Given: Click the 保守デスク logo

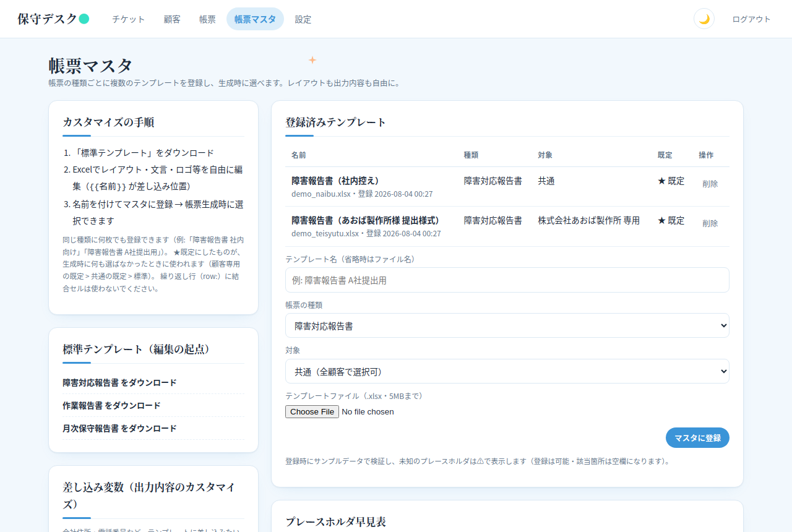Looking at the screenshot, I should point(53,19).
